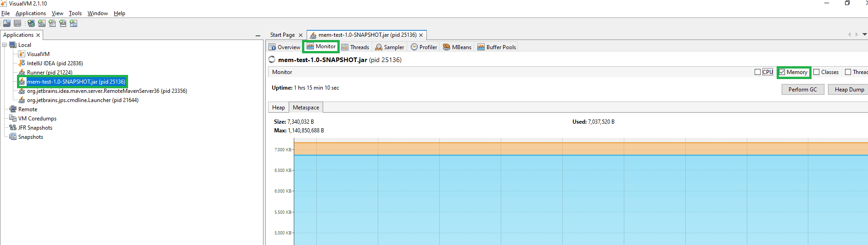Open the File menu
The height and width of the screenshot is (245, 868).
coord(6,13)
